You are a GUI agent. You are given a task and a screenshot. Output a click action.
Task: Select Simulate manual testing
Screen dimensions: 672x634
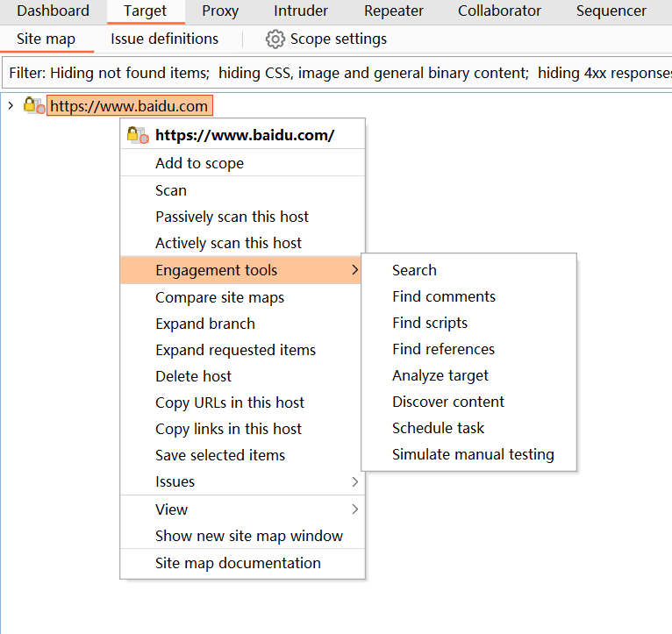click(473, 454)
